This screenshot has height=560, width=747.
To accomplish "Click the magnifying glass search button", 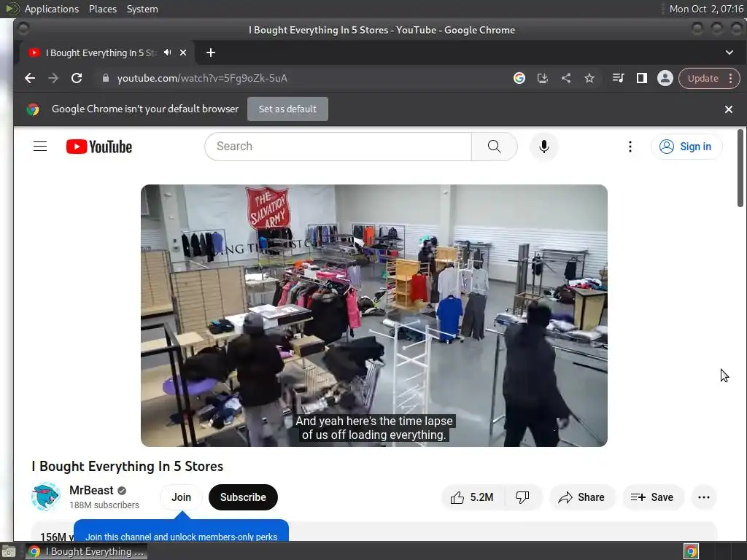I will point(494,146).
